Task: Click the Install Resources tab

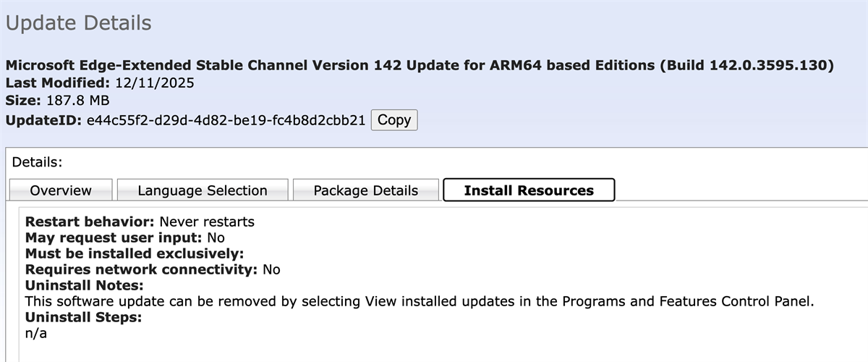Action: (528, 190)
